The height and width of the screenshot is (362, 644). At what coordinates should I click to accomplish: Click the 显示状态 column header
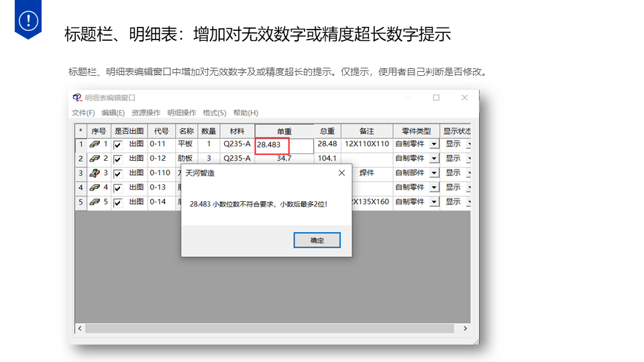point(455,131)
